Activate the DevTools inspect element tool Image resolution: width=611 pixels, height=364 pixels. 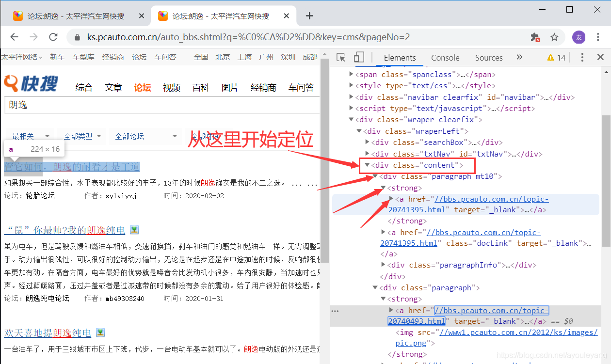point(341,57)
